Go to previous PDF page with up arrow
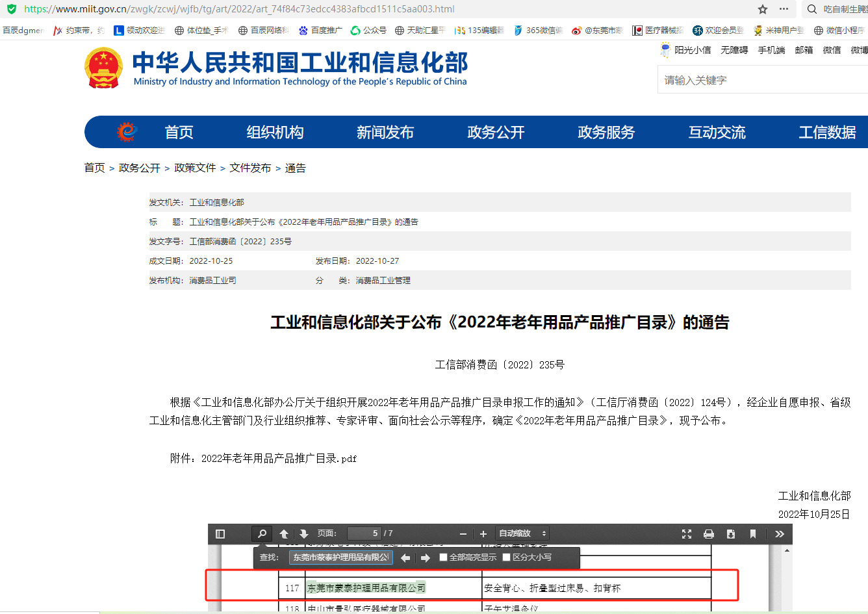The height and width of the screenshot is (614, 868). (x=284, y=534)
